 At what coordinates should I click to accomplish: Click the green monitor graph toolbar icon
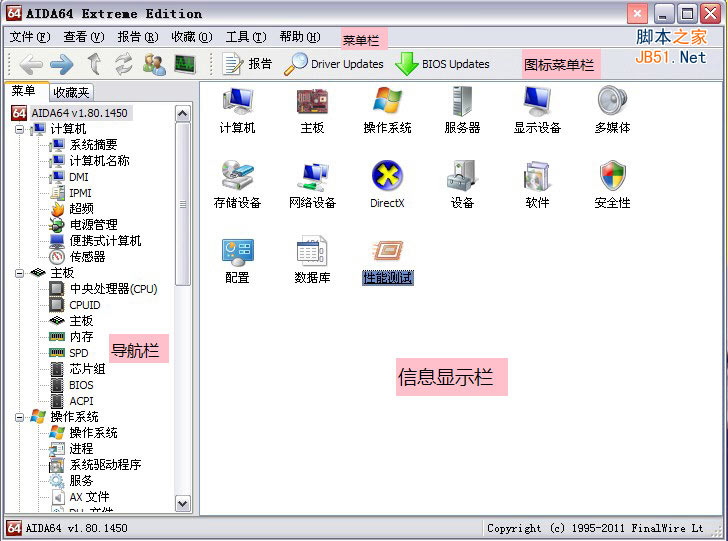pyautogui.click(x=185, y=64)
